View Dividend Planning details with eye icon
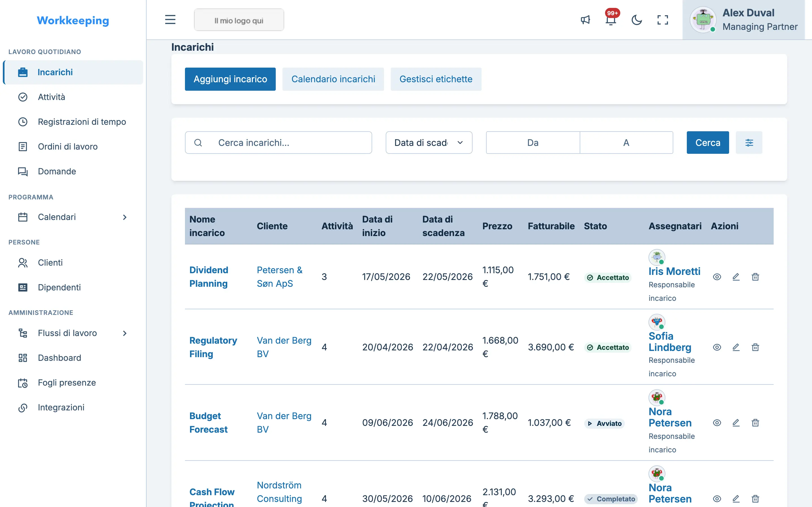812x507 pixels. pos(717,277)
